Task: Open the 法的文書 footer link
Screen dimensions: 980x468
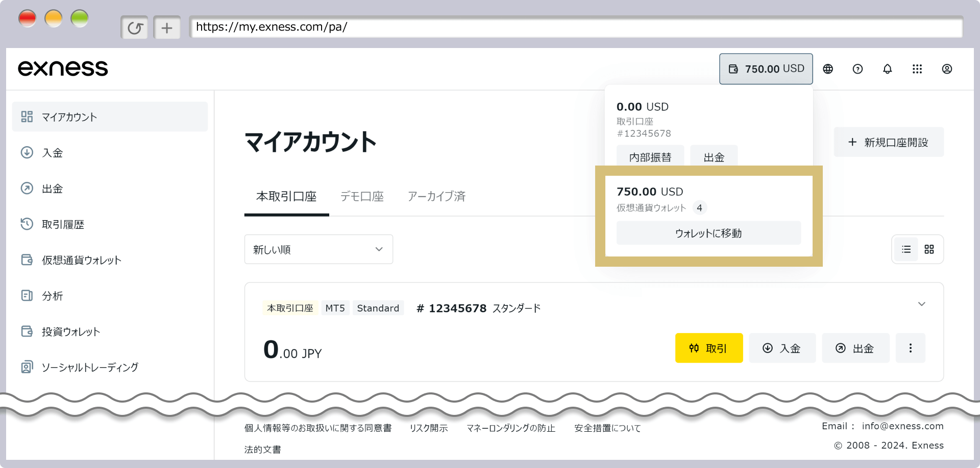Action: [262, 450]
